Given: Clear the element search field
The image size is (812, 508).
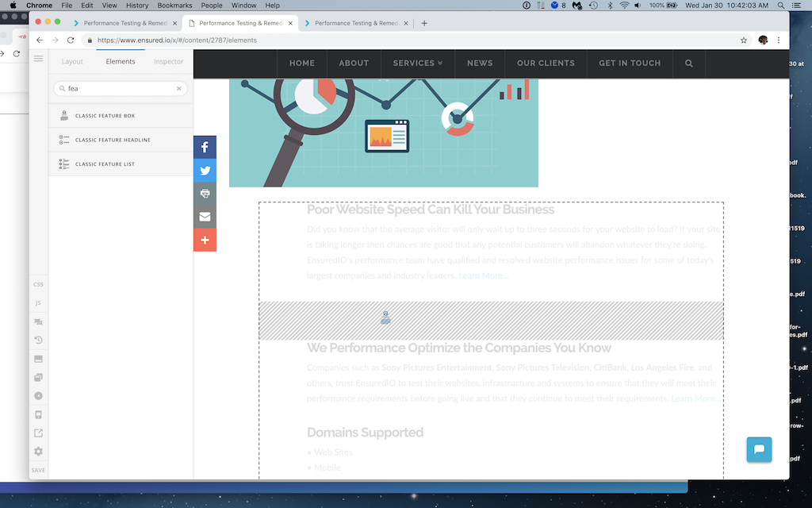Looking at the screenshot, I should 179,89.
